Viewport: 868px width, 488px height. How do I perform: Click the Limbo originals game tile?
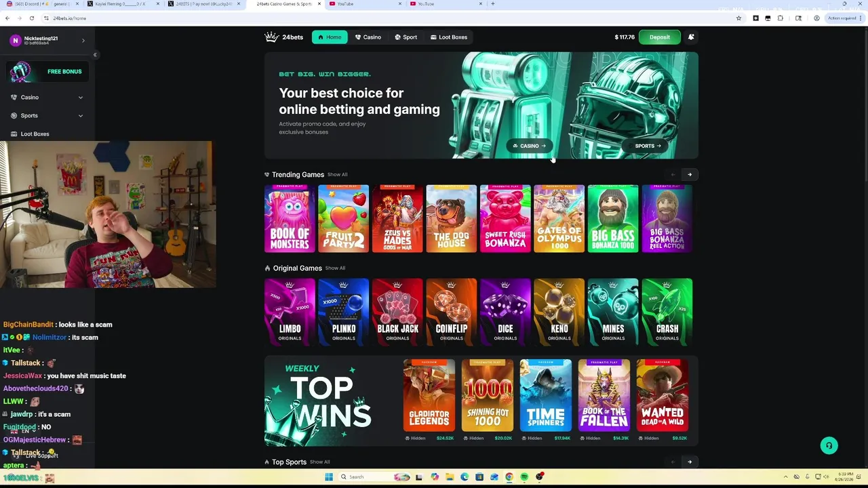290,312
